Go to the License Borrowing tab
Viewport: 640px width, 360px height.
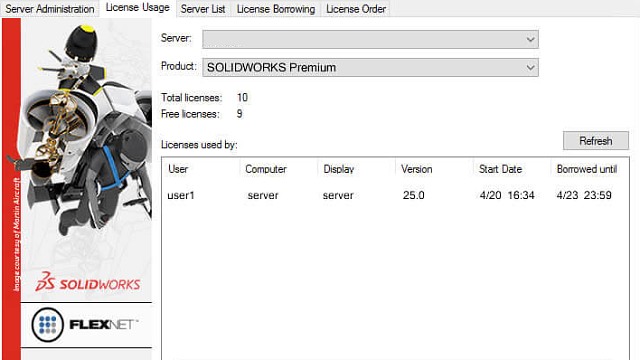click(276, 9)
